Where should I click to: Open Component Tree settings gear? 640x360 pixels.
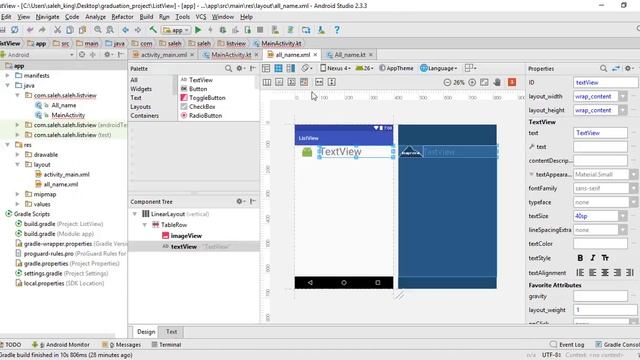(x=240, y=201)
